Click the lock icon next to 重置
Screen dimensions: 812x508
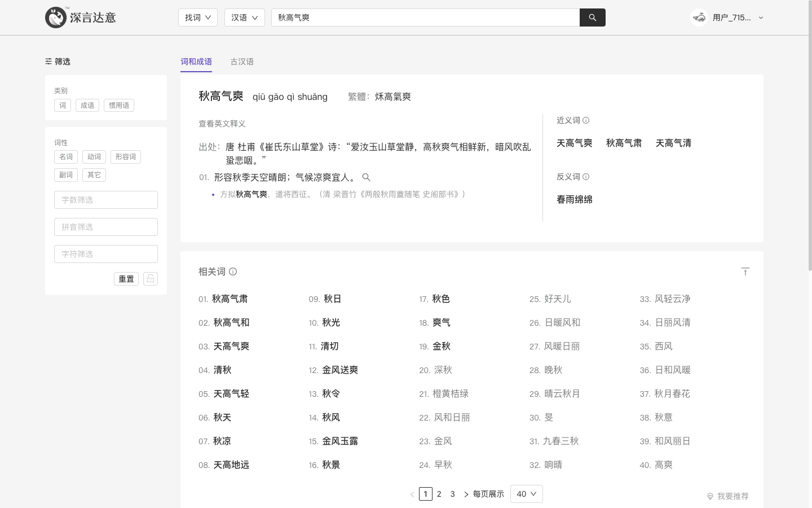pos(150,279)
